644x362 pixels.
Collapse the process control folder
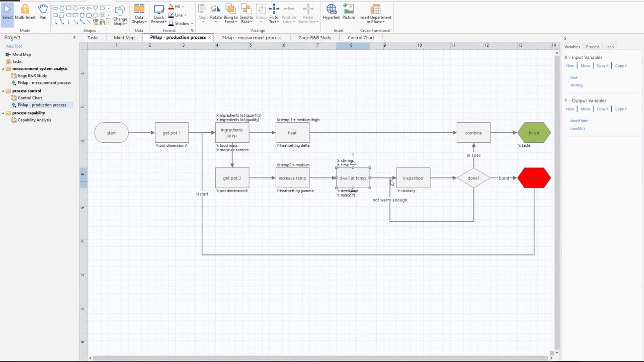coord(3,91)
